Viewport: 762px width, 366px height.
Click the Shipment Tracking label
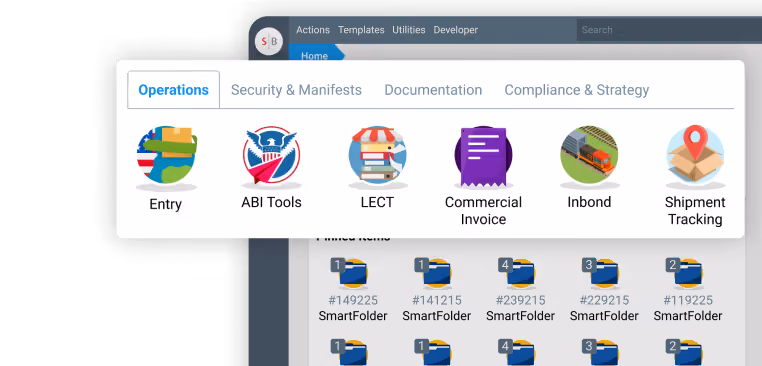695,210
